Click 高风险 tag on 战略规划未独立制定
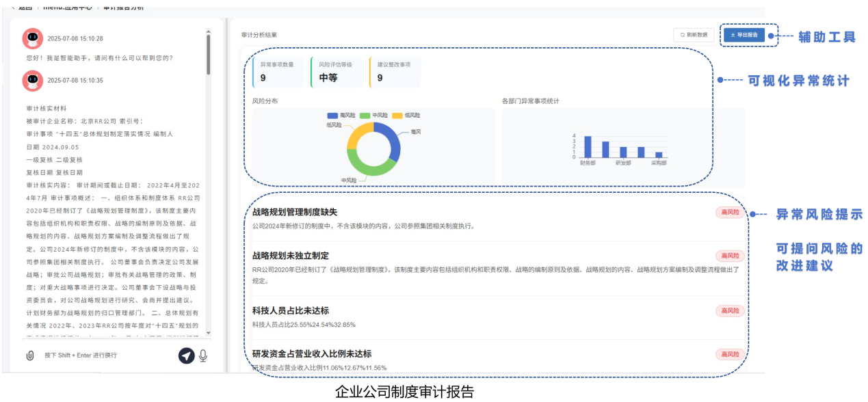The image size is (868, 402). [x=730, y=256]
